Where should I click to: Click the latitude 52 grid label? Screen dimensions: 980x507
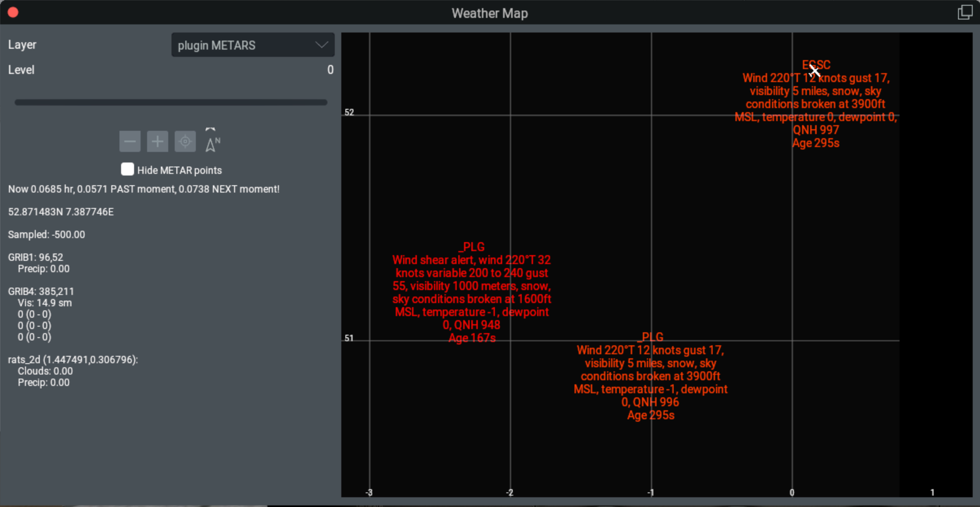(349, 112)
